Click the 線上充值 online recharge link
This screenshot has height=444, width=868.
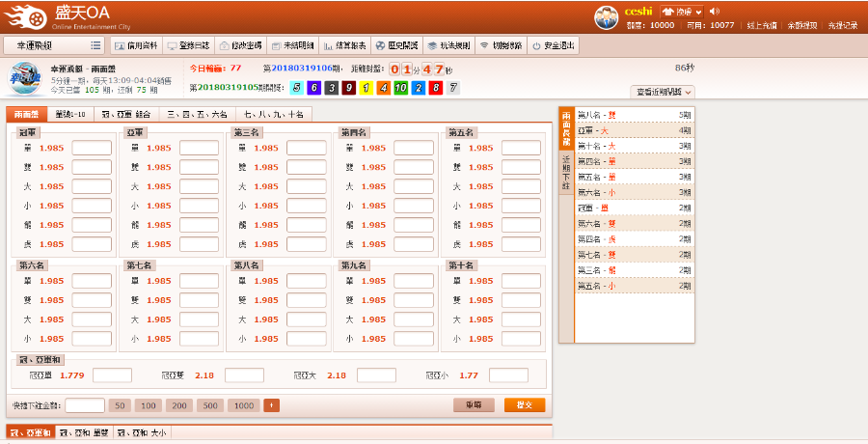click(x=761, y=25)
